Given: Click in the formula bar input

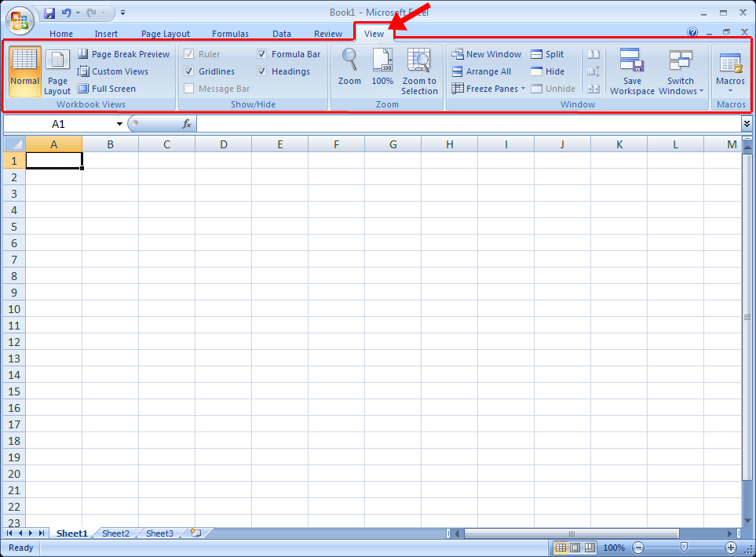Looking at the screenshot, I should [469, 124].
